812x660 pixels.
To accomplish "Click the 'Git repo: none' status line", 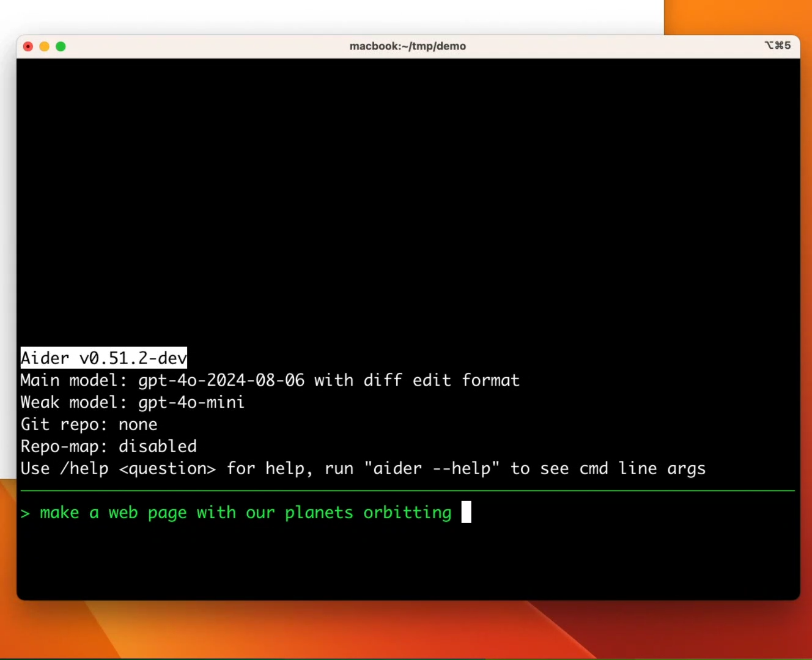I will click(x=88, y=424).
